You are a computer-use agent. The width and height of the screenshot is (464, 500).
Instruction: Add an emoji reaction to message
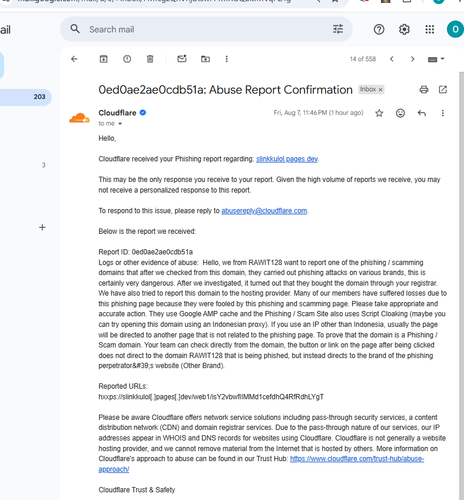tap(400, 113)
